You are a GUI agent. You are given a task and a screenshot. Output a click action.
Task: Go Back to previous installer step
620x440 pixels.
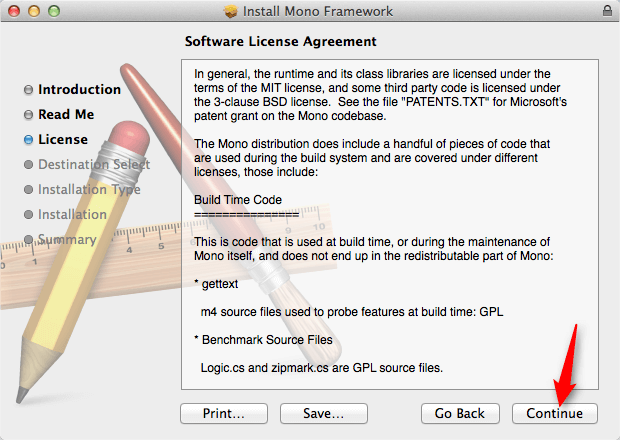pos(460,414)
